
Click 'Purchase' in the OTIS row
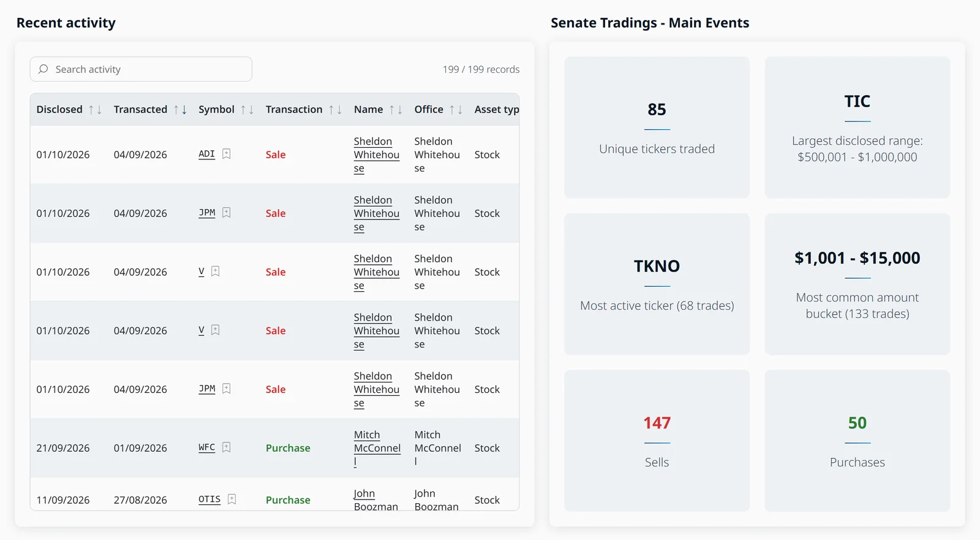(288, 500)
